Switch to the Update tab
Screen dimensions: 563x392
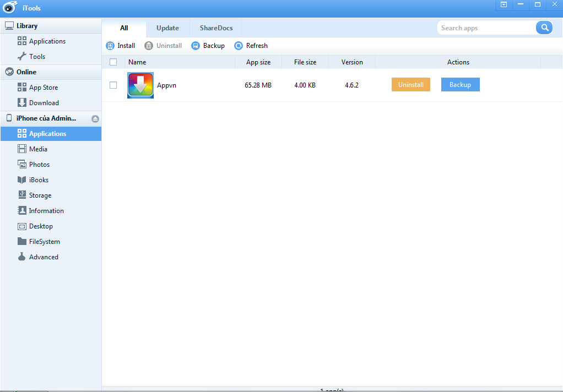click(167, 28)
